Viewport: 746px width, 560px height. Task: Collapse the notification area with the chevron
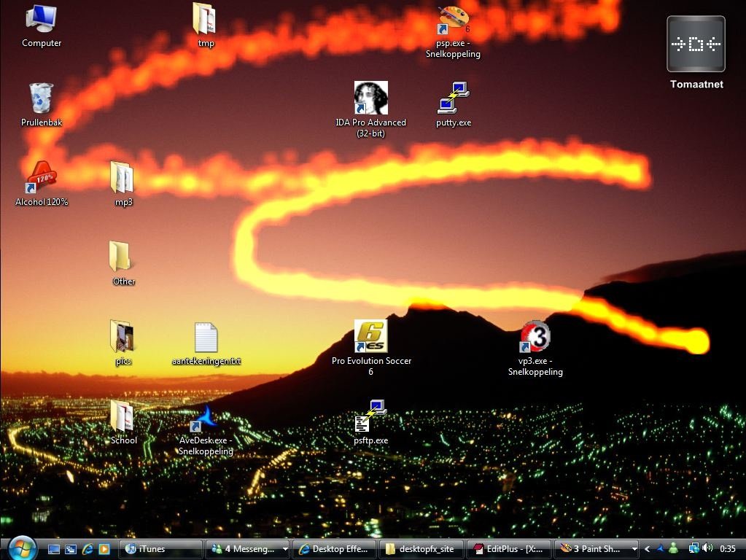coord(647,548)
